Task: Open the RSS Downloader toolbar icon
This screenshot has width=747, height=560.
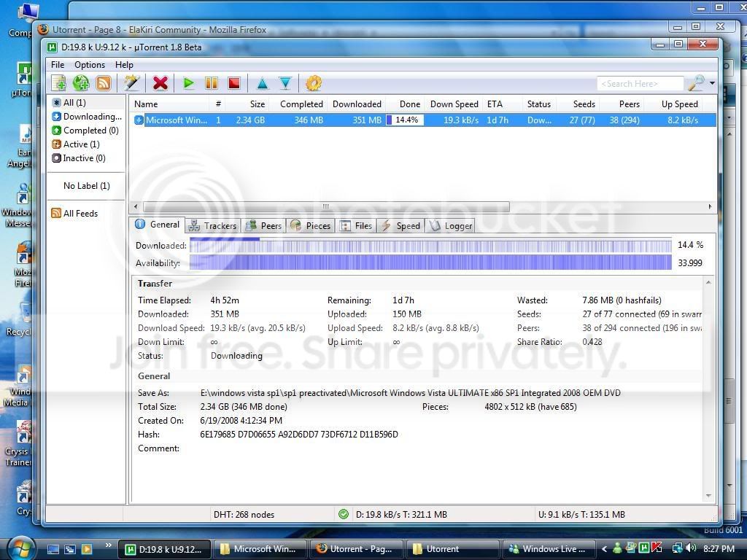Action: pyautogui.click(x=104, y=83)
